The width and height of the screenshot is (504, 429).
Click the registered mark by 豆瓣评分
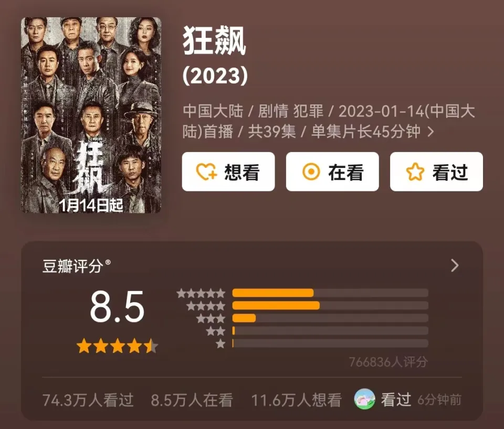pyautogui.click(x=108, y=262)
